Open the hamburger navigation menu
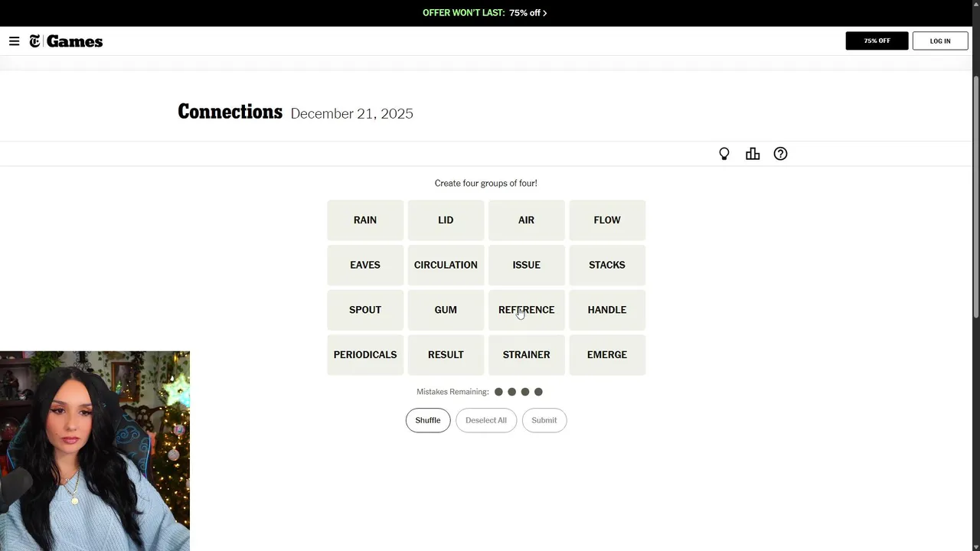 tap(14, 41)
